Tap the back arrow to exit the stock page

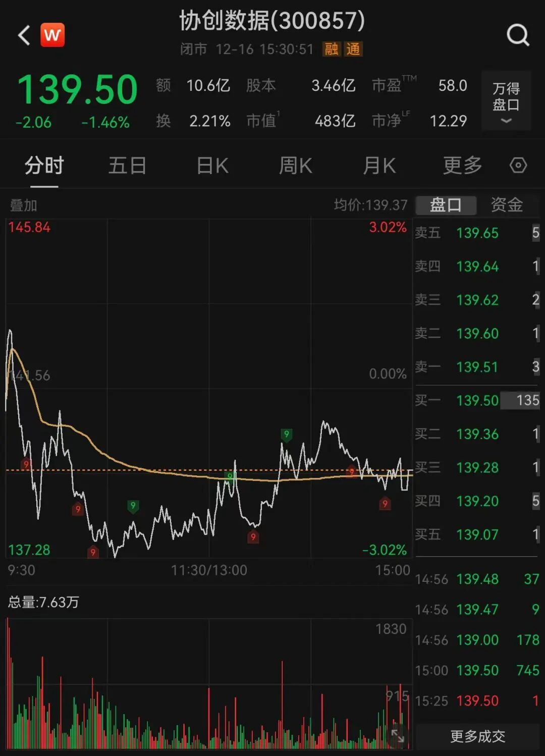point(23,35)
